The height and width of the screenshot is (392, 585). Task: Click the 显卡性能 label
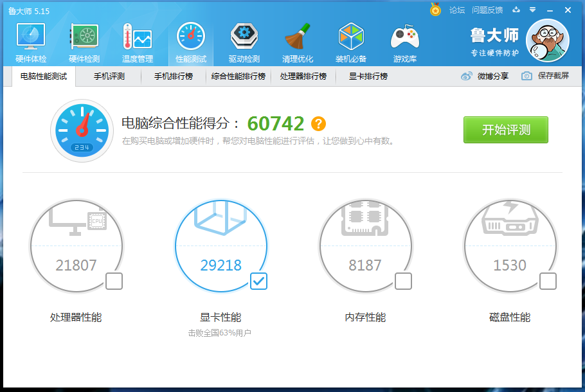(x=221, y=317)
